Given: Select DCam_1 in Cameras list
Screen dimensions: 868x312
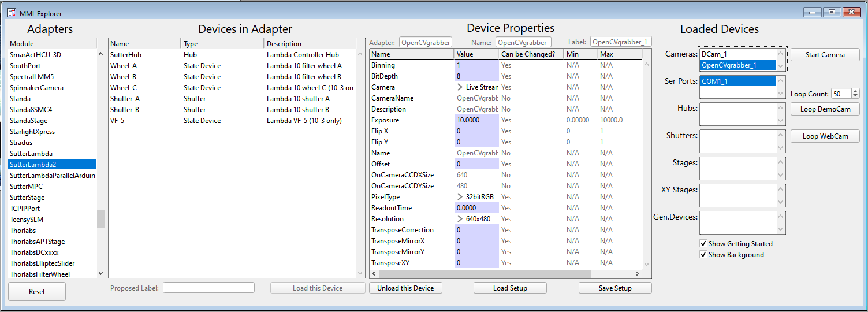Looking at the screenshot, I should click(714, 54).
